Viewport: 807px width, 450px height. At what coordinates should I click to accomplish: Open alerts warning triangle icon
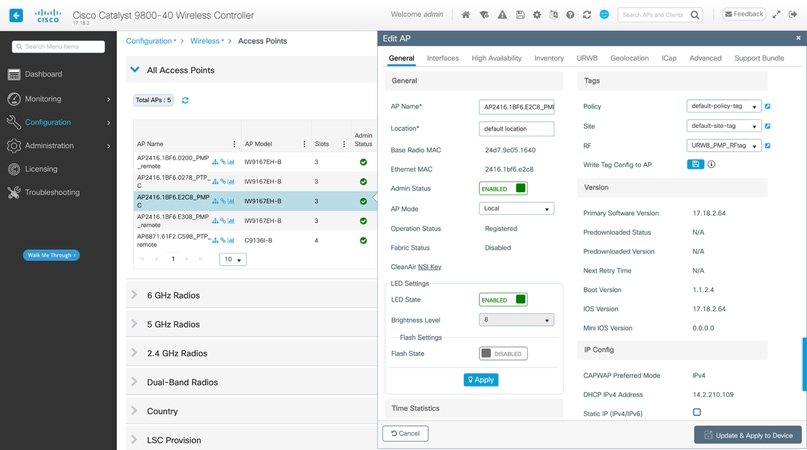[502, 15]
